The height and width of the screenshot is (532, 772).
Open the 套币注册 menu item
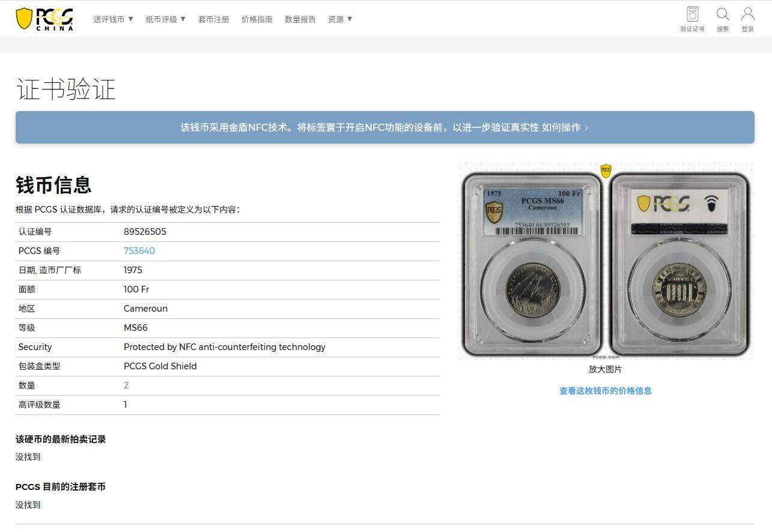coord(214,19)
